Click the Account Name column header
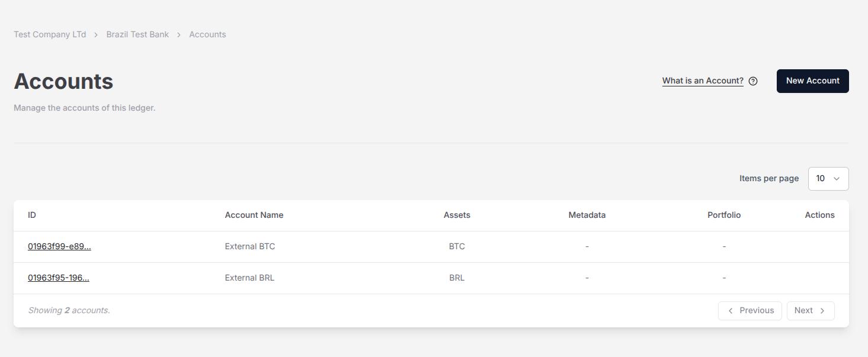Screen dimensions: 868x357 click(x=254, y=215)
